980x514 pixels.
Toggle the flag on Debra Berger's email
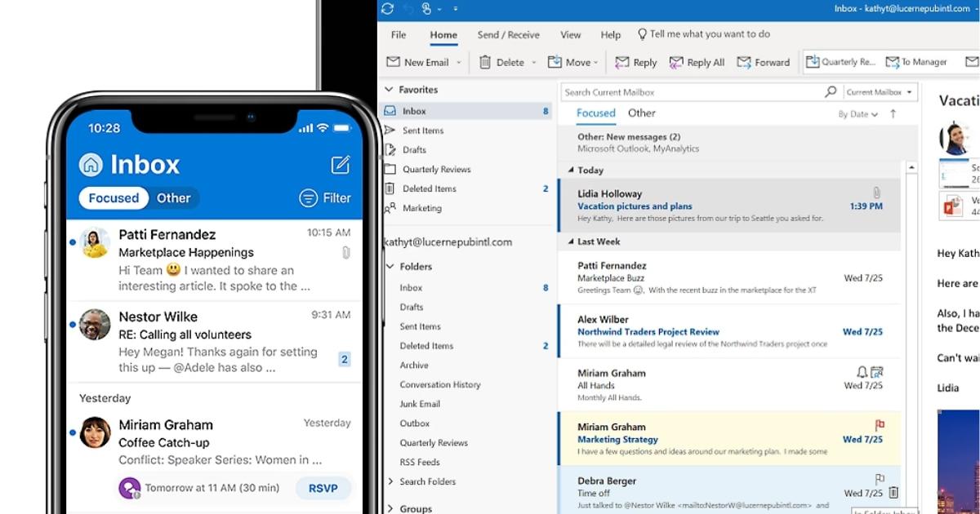[x=880, y=479]
